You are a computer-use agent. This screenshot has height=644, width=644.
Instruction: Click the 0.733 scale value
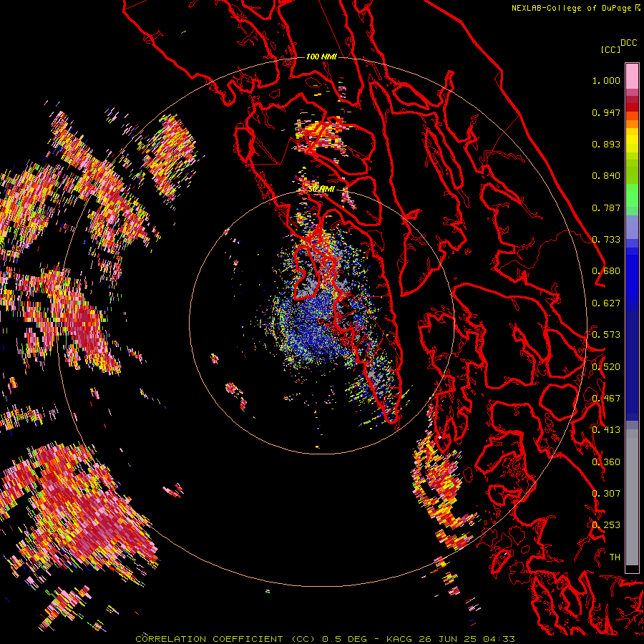[x=606, y=240]
